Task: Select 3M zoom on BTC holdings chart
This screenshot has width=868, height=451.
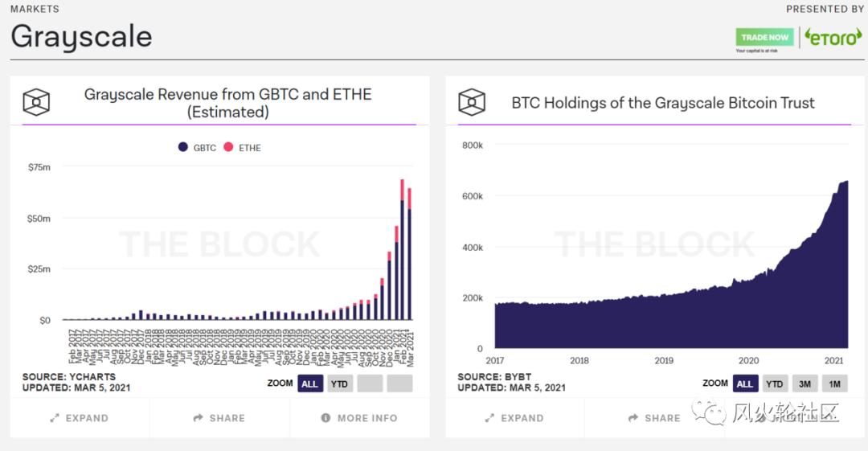Action: coord(805,383)
